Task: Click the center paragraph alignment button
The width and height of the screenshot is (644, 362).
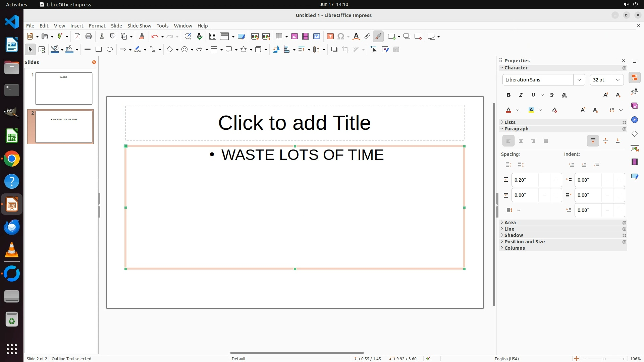Action: click(521, 141)
